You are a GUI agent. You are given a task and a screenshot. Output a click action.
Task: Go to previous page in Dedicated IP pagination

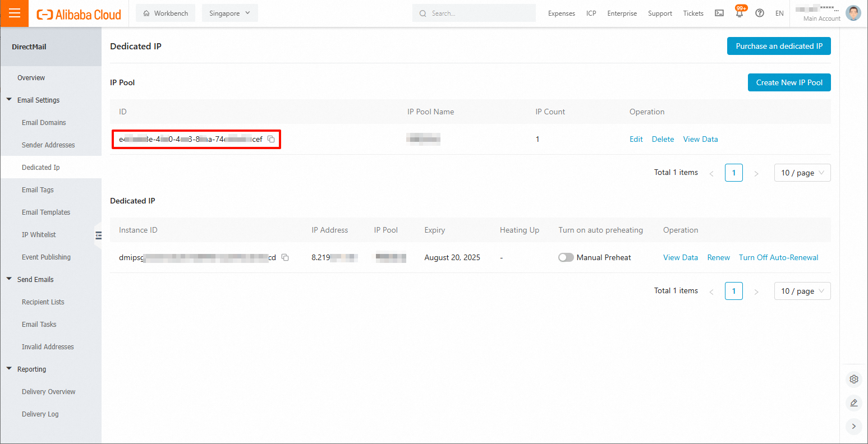711,291
